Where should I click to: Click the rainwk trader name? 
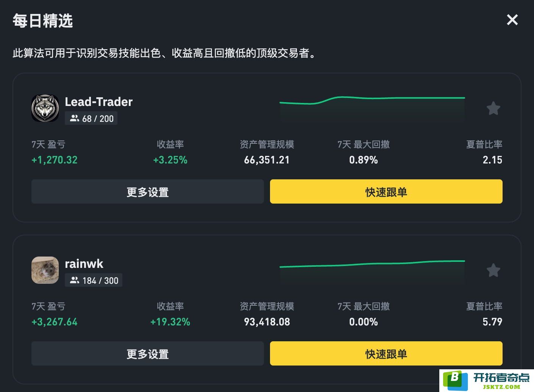coord(84,264)
